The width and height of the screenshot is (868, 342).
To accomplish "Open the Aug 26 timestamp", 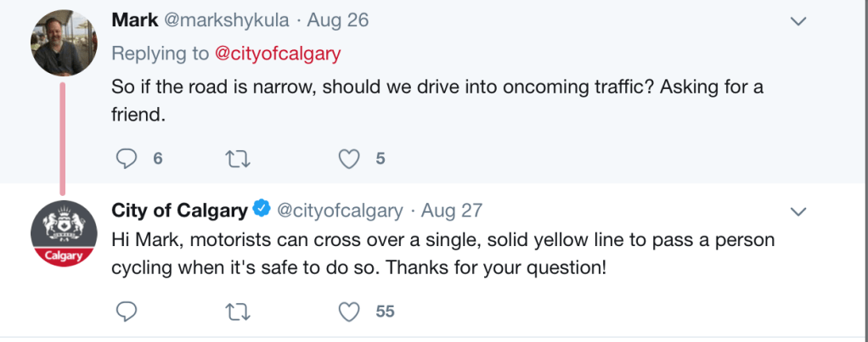I will (x=337, y=20).
